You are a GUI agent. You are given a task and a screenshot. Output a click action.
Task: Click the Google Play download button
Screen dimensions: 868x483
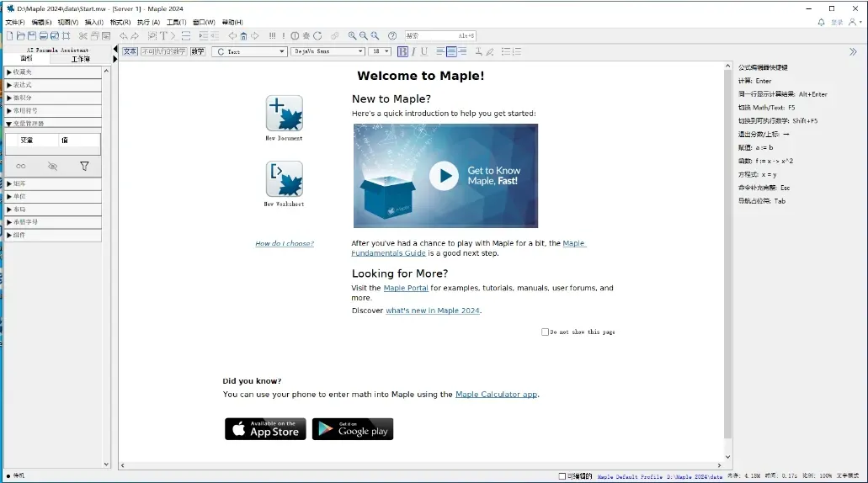click(x=353, y=429)
